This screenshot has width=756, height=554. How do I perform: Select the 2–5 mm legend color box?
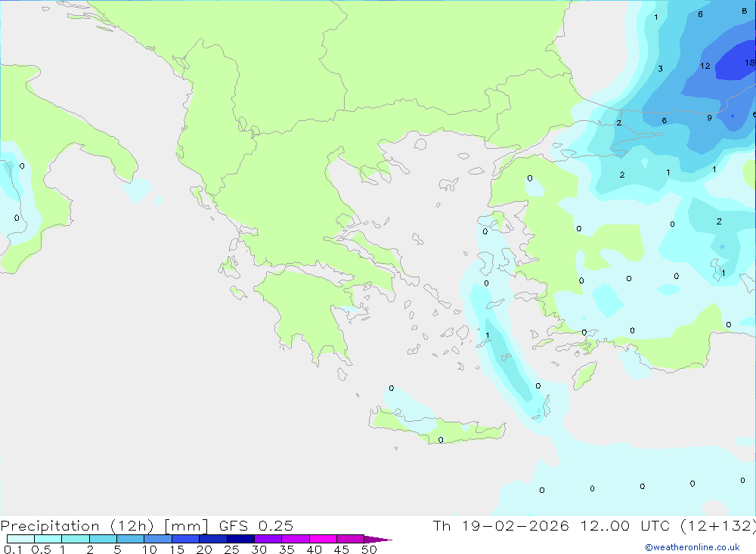tap(103, 539)
